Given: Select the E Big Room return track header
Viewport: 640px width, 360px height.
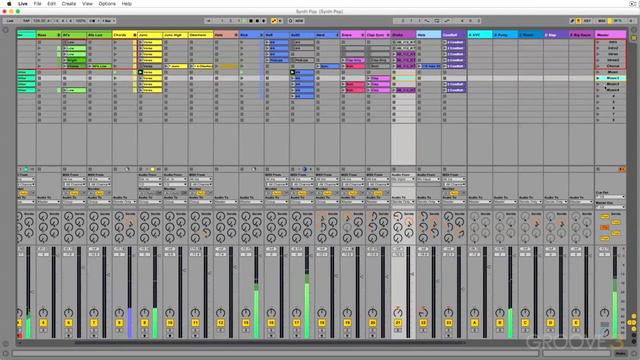Looking at the screenshot, I should pyautogui.click(x=580, y=35).
